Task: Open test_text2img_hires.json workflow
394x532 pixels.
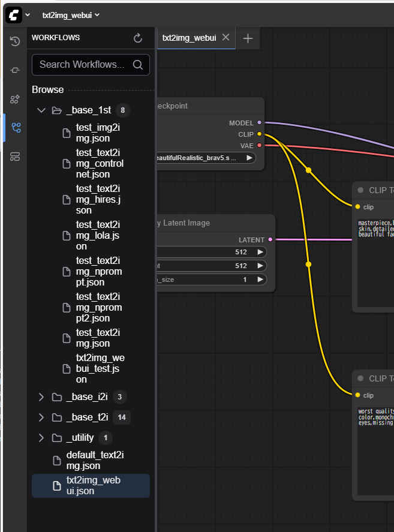Action: tap(99, 199)
